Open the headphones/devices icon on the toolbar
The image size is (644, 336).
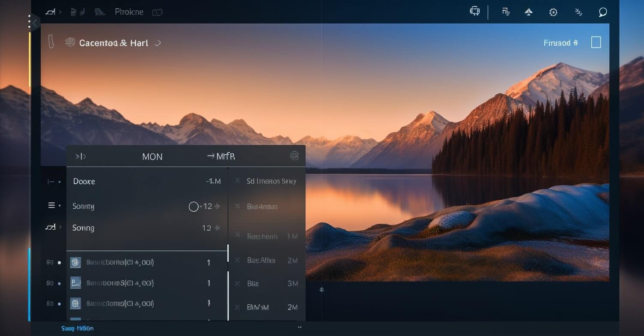(x=474, y=12)
